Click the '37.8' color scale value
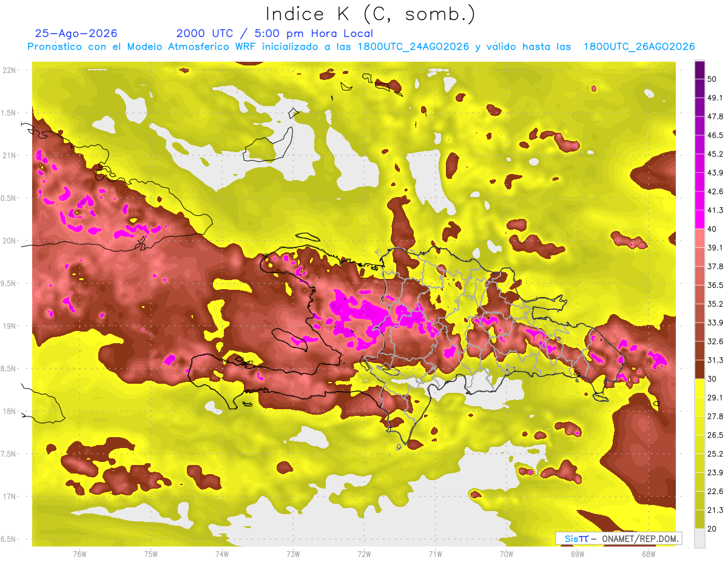The image size is (728, 562). pos(715,266)
